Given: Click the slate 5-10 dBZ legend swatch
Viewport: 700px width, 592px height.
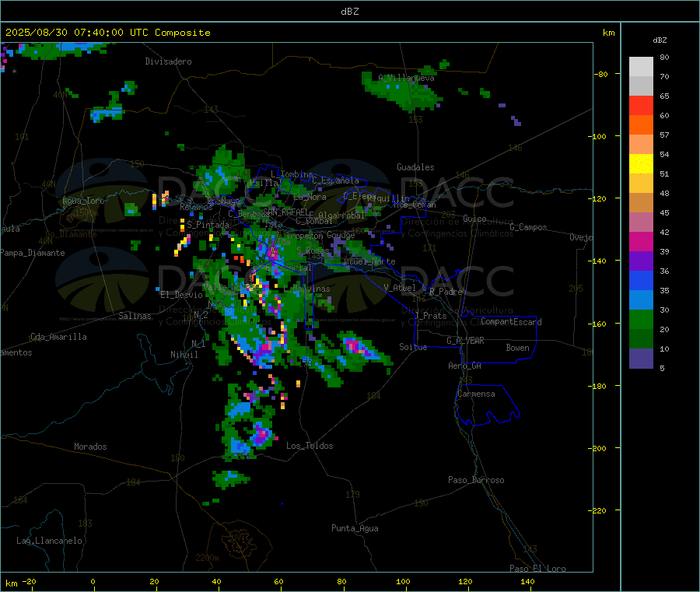Looking at the screenshot, I should (x=641, y=359).
